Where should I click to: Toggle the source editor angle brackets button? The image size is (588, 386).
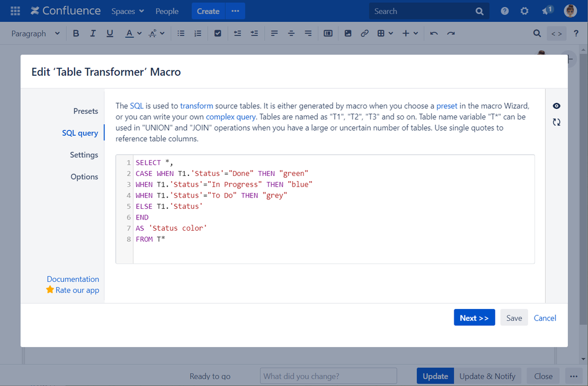pyautogui.click(x=556, y=34)
